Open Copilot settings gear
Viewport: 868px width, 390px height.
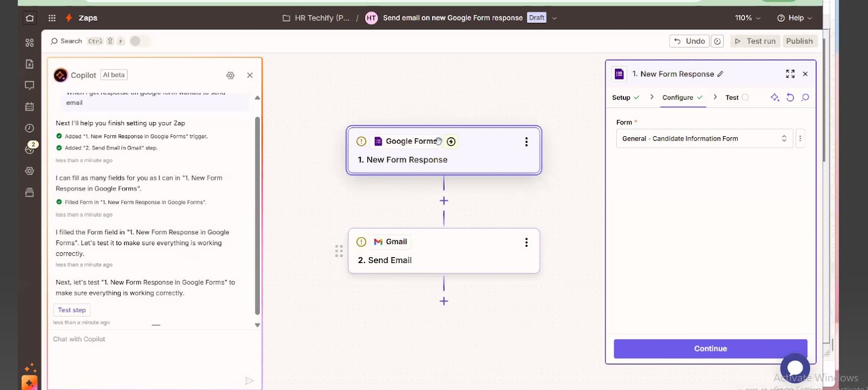point(231,75)
